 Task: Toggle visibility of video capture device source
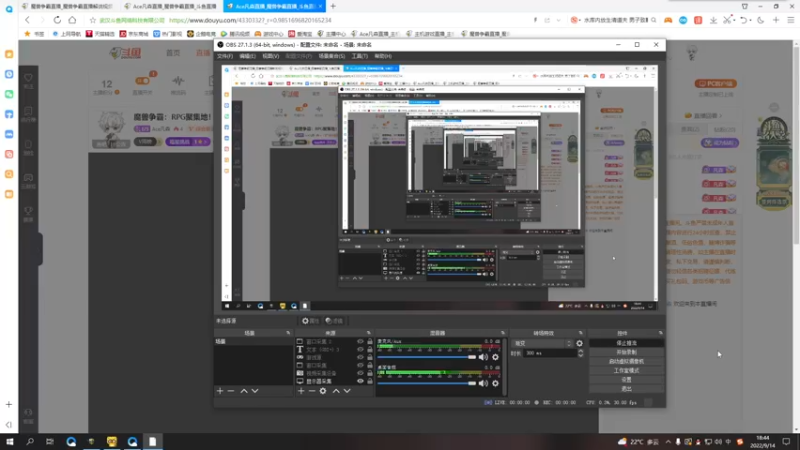pyautogui.click(x=360, y=373)
